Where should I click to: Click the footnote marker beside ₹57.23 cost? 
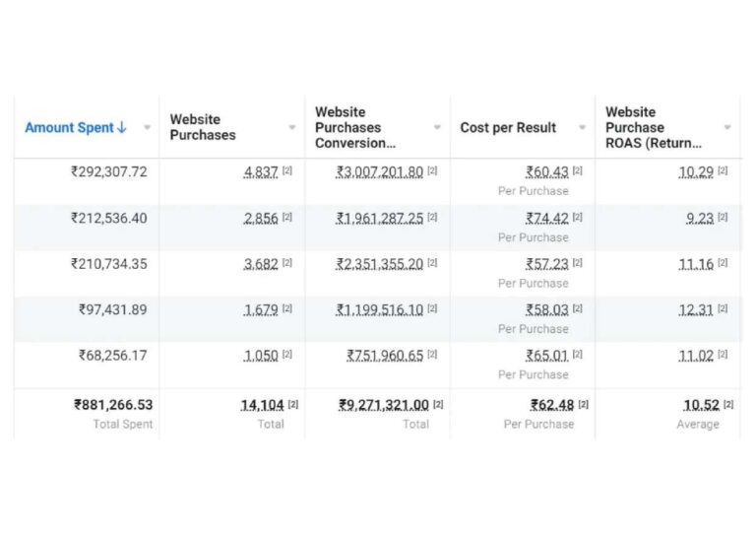pyautogui.click(x=577, y=263)
